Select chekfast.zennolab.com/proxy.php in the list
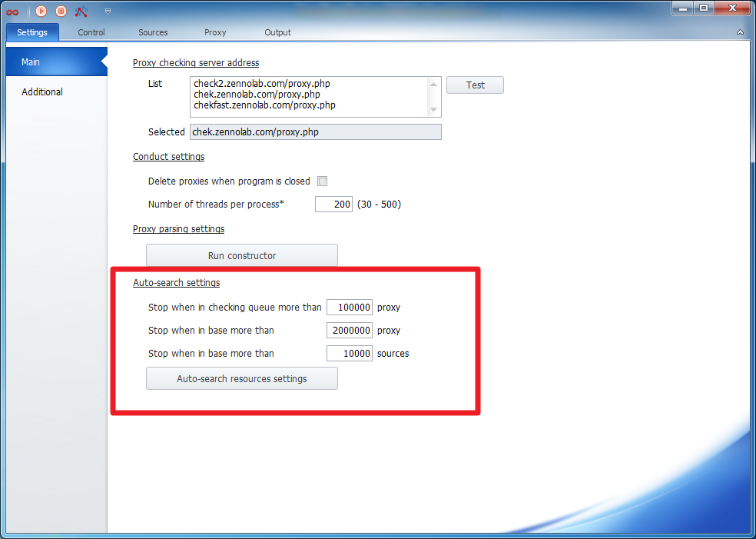The width and height of the screenshot is (756, 539). point(264,105)
